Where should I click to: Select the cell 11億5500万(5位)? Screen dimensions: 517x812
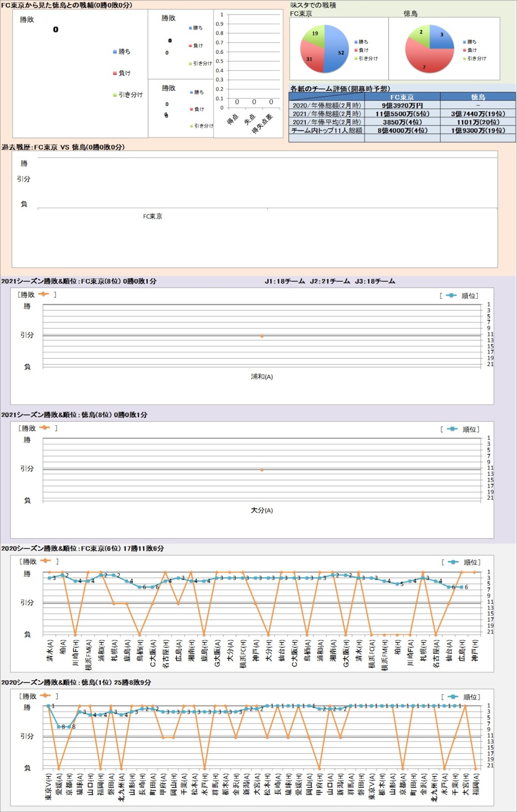(x=402, y=113)
